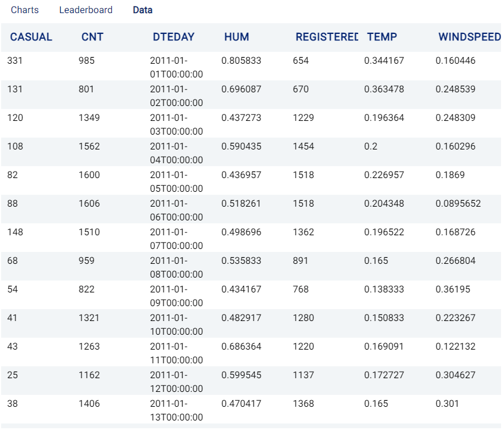
Task: Select the Data tab
Action: click(x=143, y=10)
